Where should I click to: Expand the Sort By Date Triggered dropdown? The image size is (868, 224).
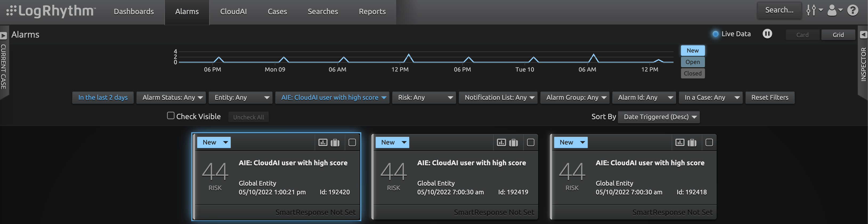pyautogui.click(x=659, y=117)
